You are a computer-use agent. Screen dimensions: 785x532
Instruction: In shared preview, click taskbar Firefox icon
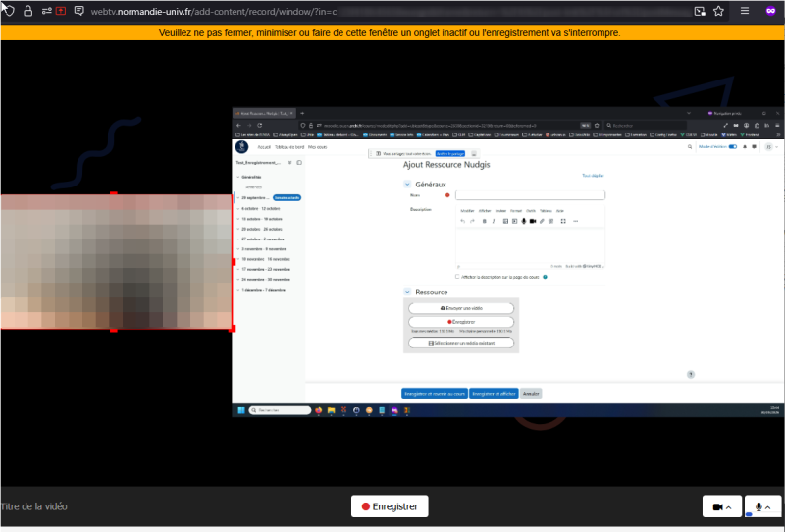[318, 410]
